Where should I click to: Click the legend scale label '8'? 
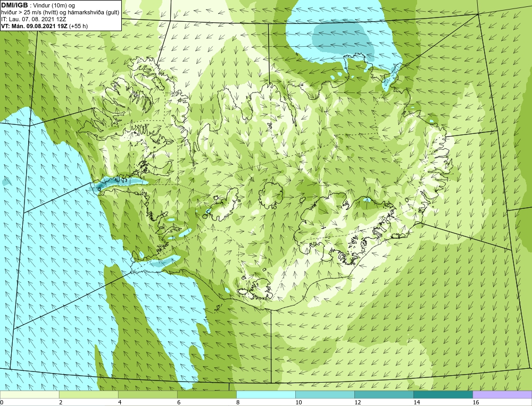tap(238, 402)
